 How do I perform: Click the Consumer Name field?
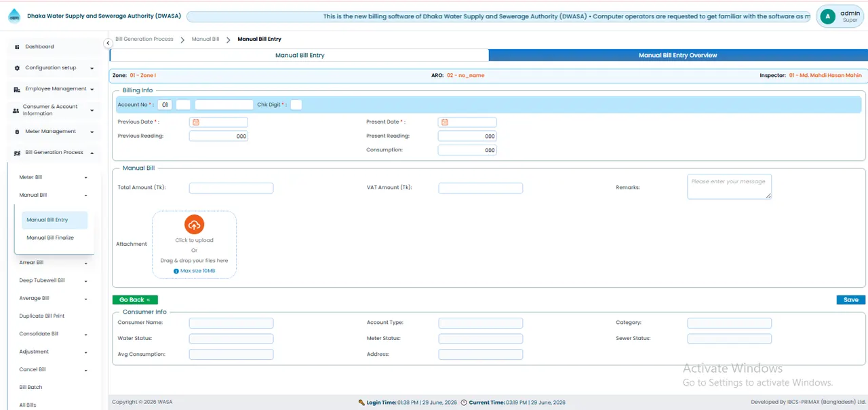point(231,323)
